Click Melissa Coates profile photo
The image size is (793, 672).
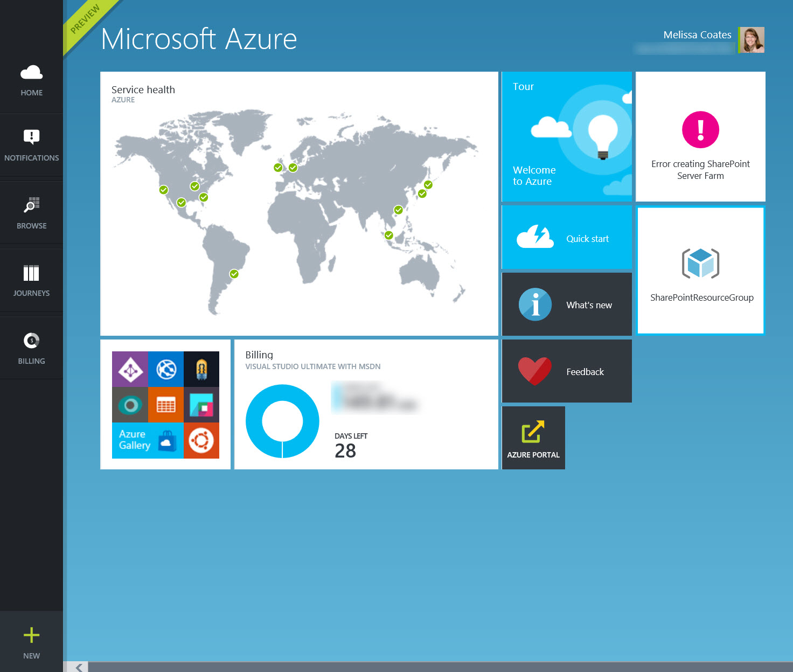(x=751, y=40)
